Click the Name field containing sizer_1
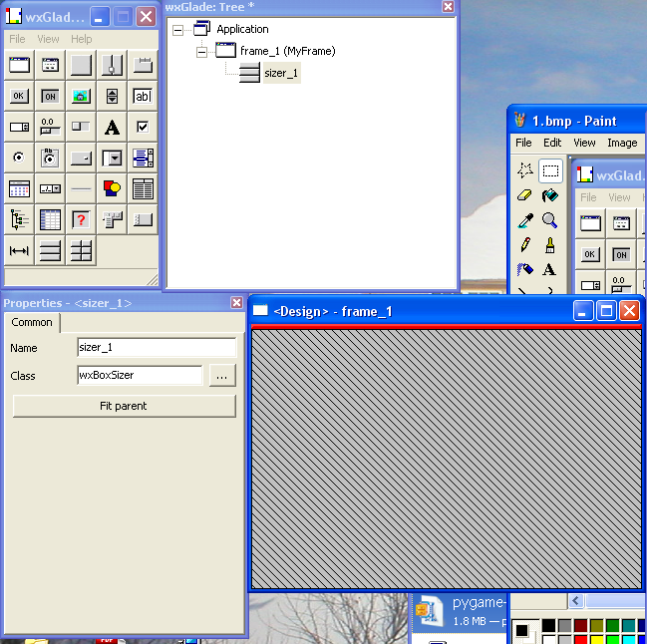 [156, 348]
